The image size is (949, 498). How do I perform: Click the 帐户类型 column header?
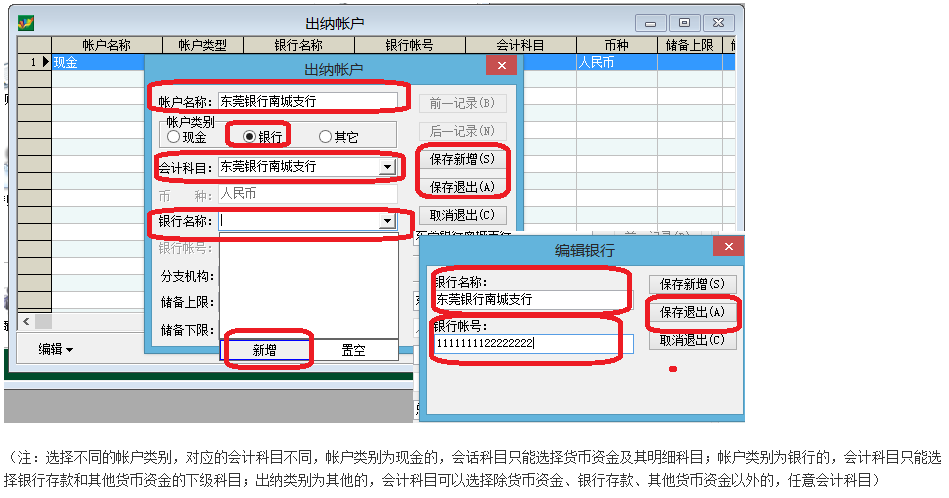[x=203, y=45]
